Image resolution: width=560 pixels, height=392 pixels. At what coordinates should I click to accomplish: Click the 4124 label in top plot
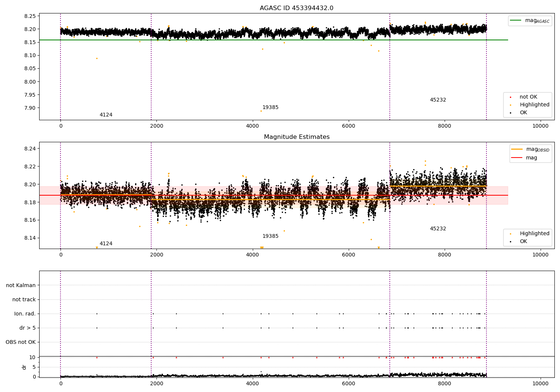click(106, 115)
